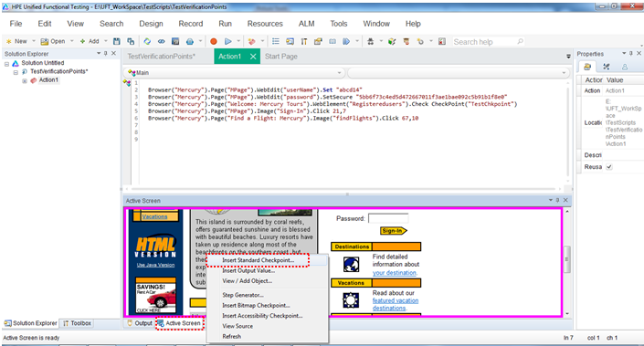This screenshot has height=346, width=644.
Task: Click the Active Screen vertical scrollbar thumb
Action: pyautogui.click(x=567, y=259)
